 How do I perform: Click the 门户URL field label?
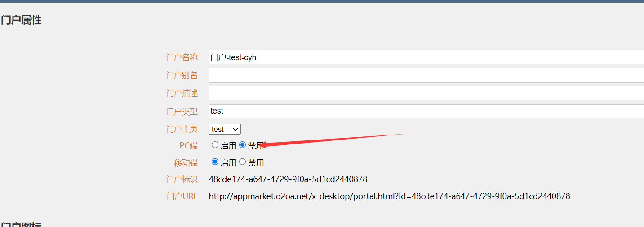[x=182, y=196]
